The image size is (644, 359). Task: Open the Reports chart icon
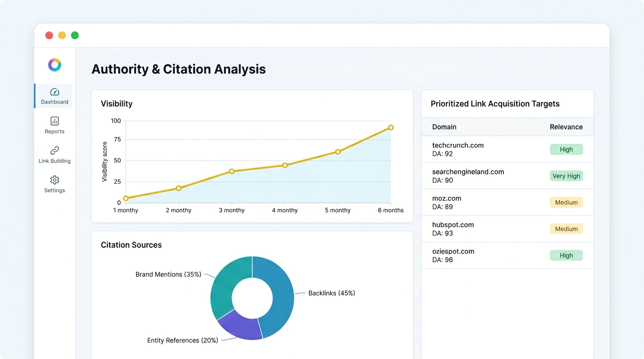point(54,122)
